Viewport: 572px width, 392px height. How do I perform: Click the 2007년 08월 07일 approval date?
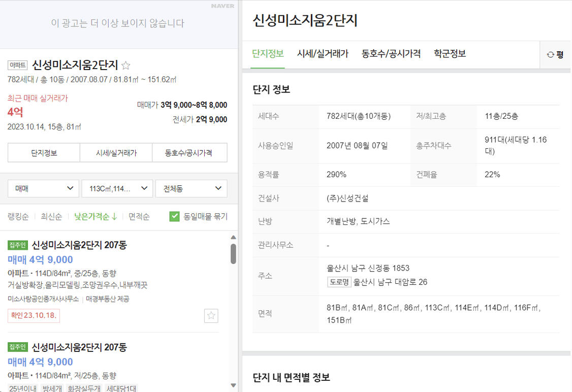(357, 146)
